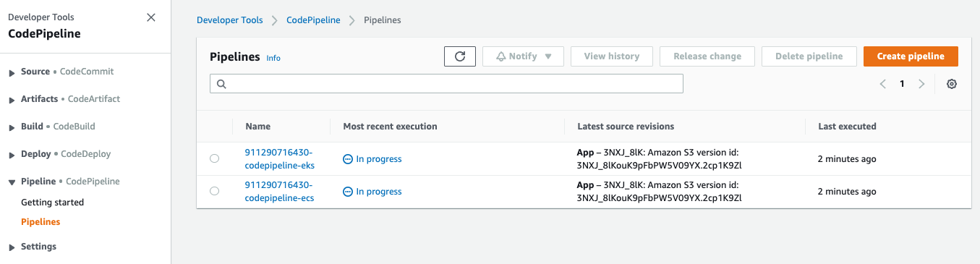Open the 911290716430-codepipeline-eks pipeline
The image size is (980, 264).
(280, 158)
